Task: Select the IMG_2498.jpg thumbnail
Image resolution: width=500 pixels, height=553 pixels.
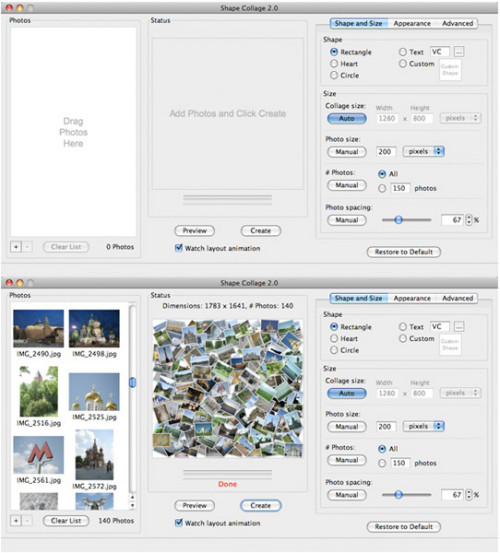Action: [x=94, y=328]
